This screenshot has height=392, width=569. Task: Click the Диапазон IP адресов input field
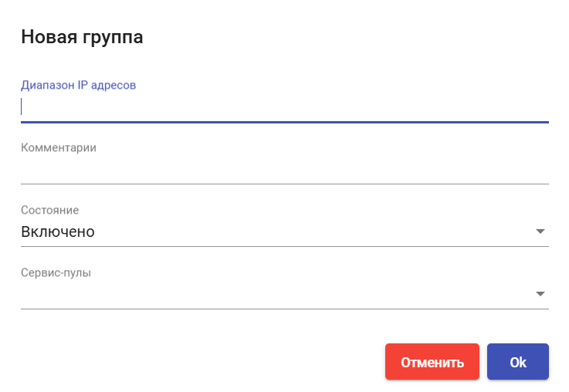pos(284,107)
